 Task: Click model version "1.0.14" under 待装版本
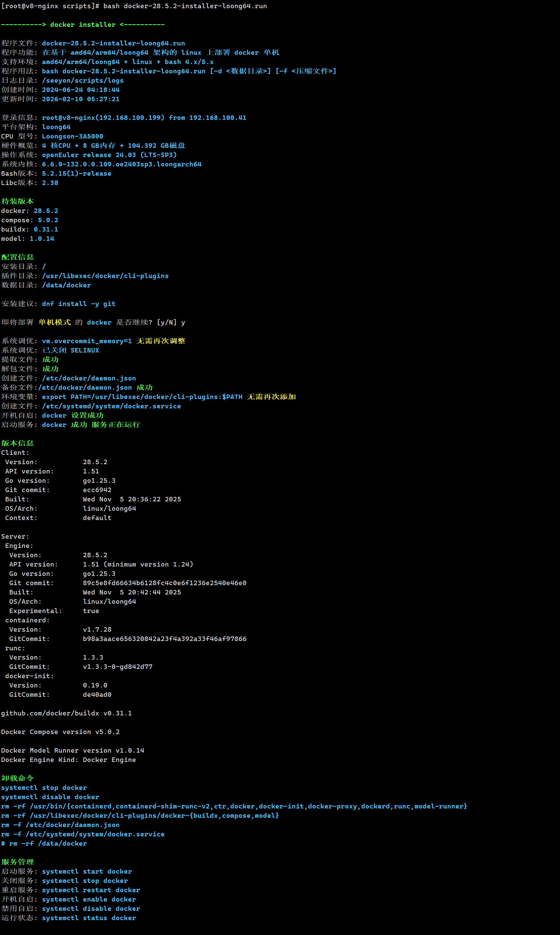[x=42, y=239]
